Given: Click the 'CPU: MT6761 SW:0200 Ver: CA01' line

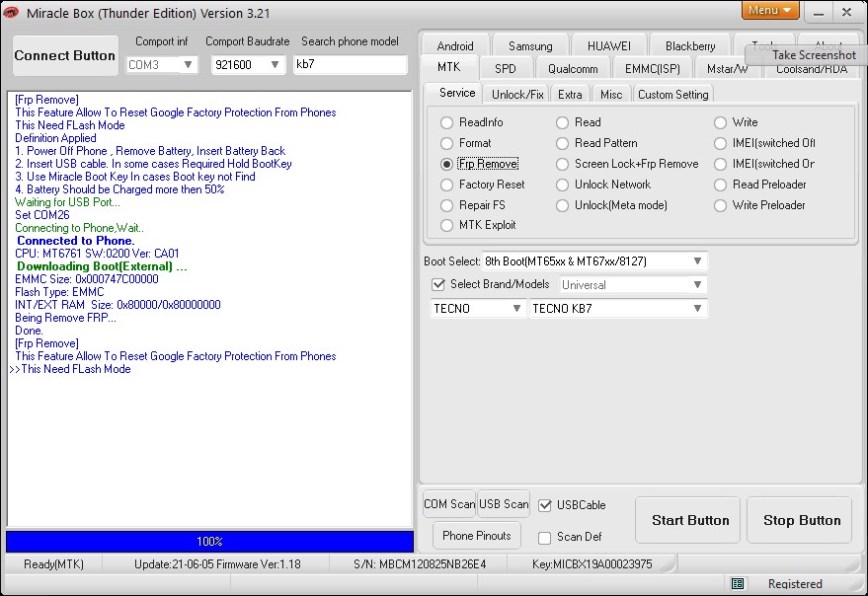Looking at the screenshot, I should tap(97, 254).
